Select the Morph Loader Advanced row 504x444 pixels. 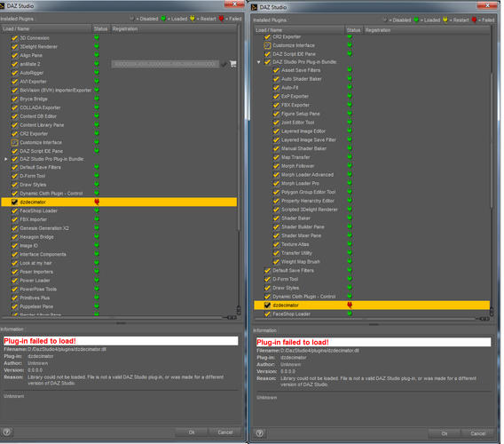click(x=372, y=174)
